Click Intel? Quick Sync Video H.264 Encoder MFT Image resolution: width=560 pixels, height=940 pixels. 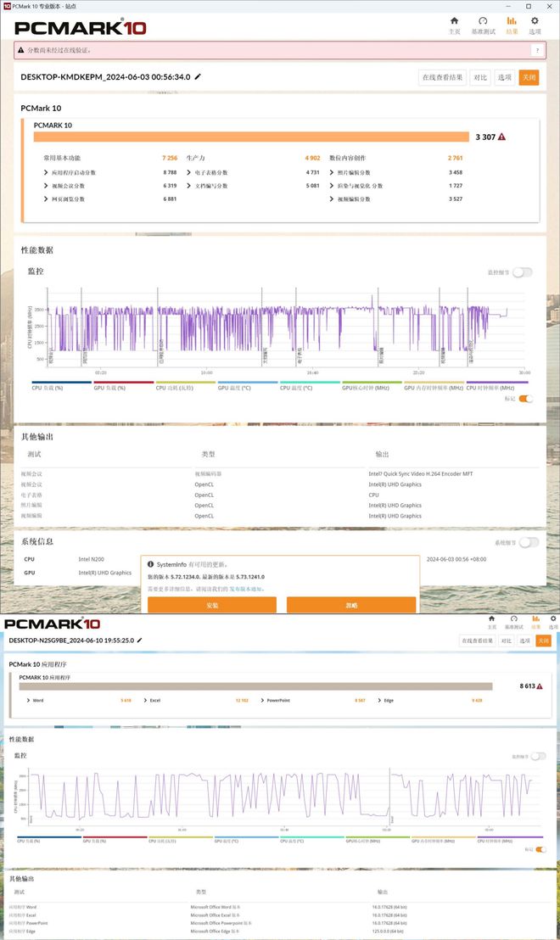[x=420, y=473]
